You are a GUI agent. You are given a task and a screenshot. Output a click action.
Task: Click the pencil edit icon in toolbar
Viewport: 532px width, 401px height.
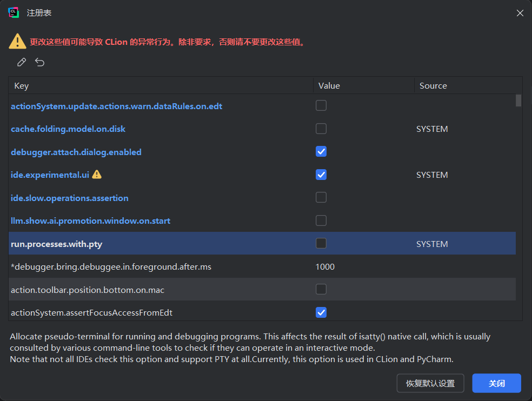[x=22, y=62]
